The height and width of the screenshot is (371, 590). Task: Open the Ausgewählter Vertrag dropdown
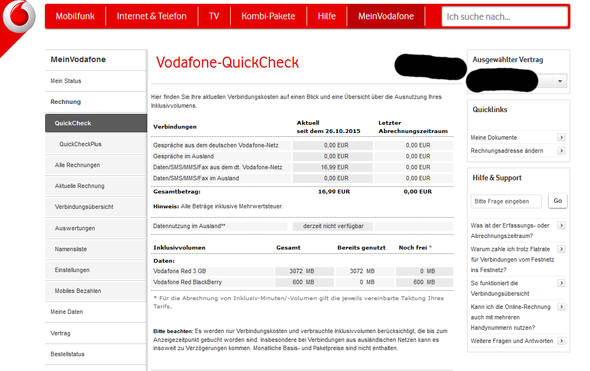tap(560, 81)
